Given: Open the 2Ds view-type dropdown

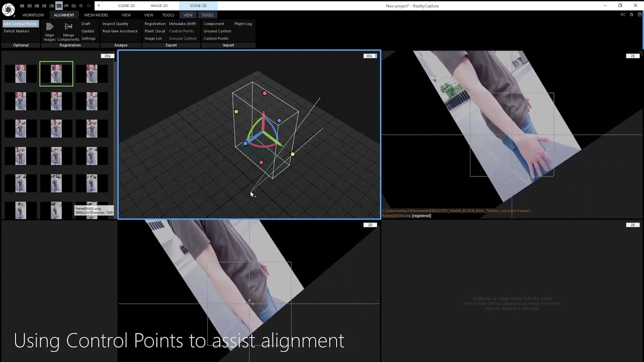Looking at the screenshot, I should coord(107,56).
